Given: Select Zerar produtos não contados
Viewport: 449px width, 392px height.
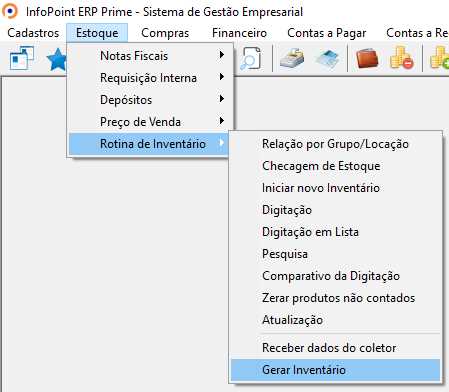Looking at the screenshot, I should tap(335, 298).
